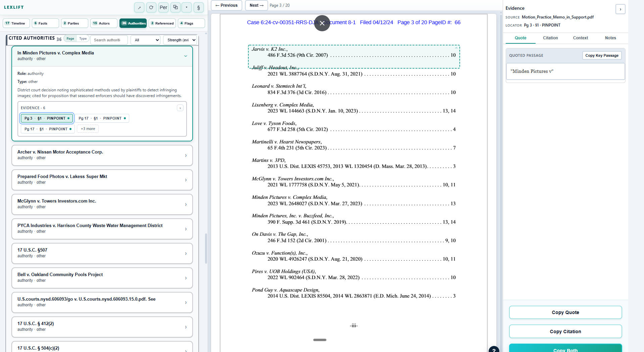Click the Copy Quote button
644x352 pixels.
pos(565,312)
